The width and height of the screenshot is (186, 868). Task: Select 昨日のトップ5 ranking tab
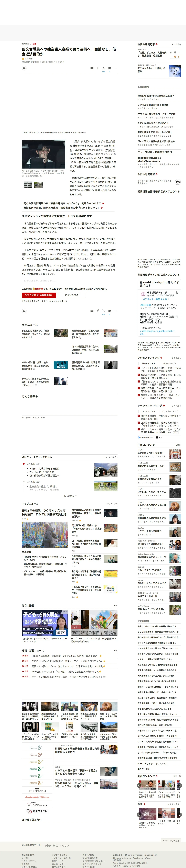(x=170, y=364)
